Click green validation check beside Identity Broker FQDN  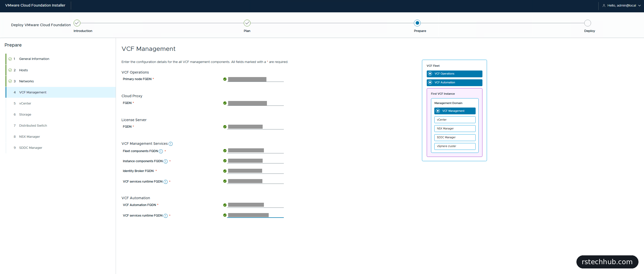pos(225,171)
